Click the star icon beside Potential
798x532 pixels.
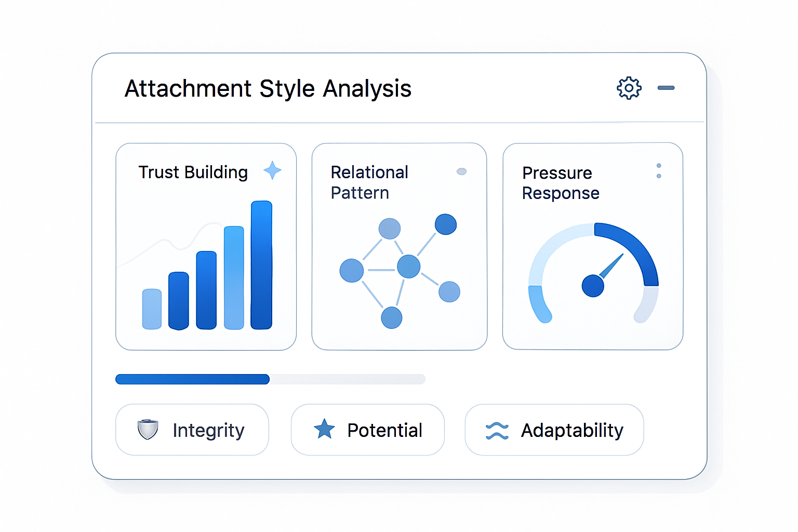click(324, 429)
